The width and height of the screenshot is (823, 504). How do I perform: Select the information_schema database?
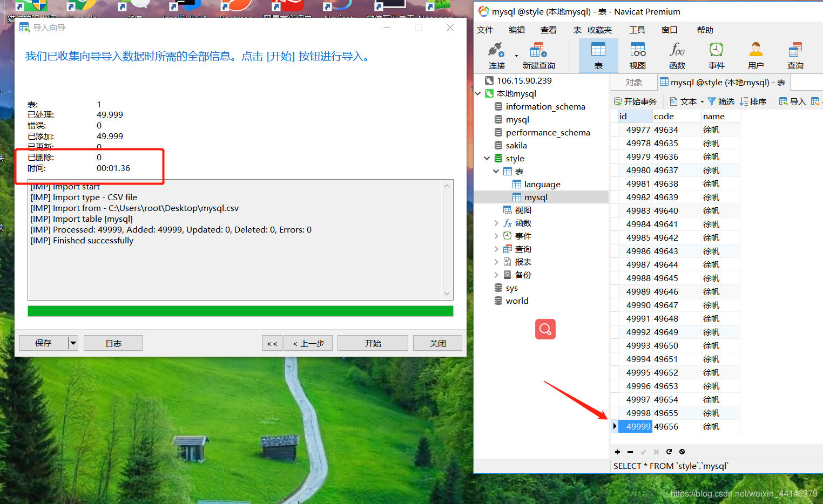pyautogui.click(x=545, y=106)
